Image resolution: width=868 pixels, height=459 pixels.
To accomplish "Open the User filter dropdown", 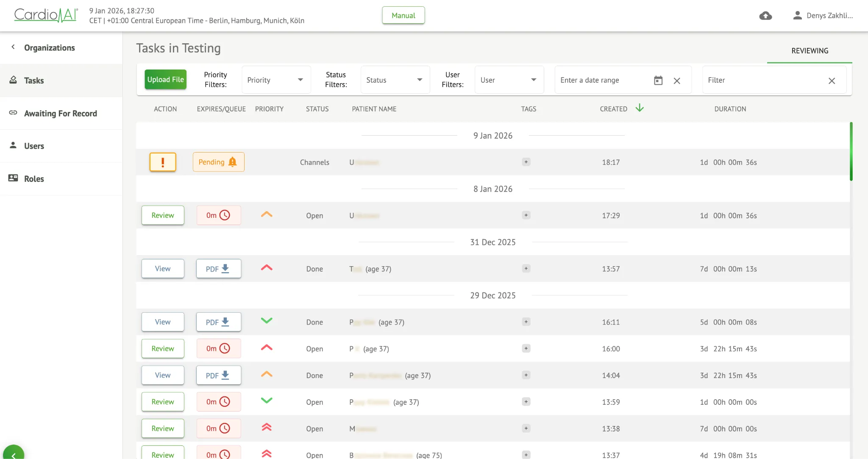I will point(509,80).
